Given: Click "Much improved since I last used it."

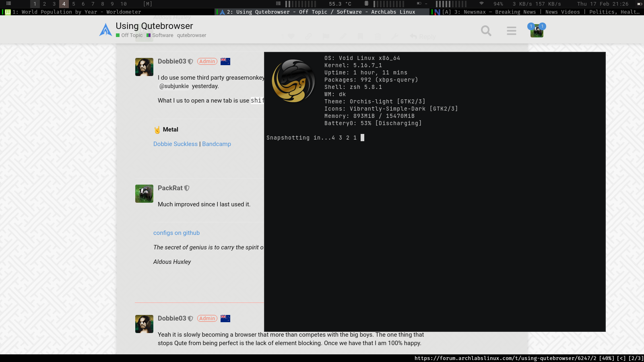Looking at the screenshot, I should pyautogui.click(x=204, y=204).
